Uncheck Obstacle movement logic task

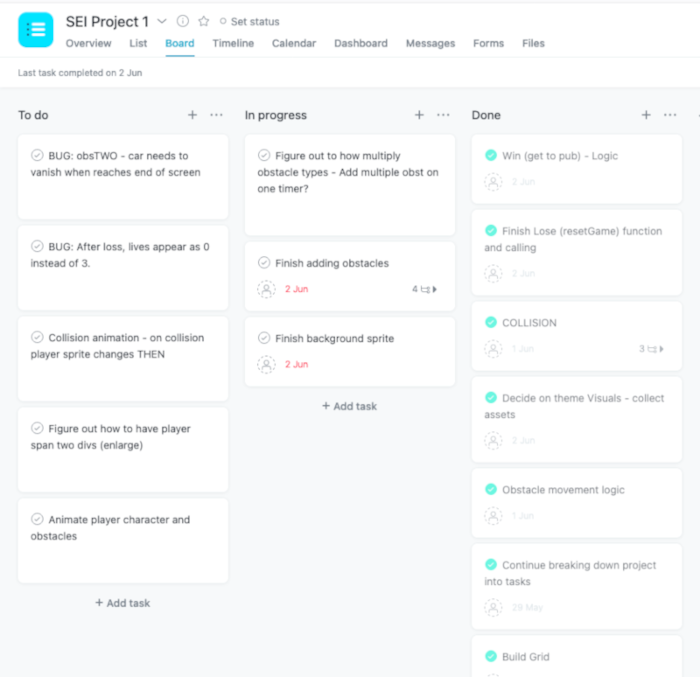coord(491,489)
